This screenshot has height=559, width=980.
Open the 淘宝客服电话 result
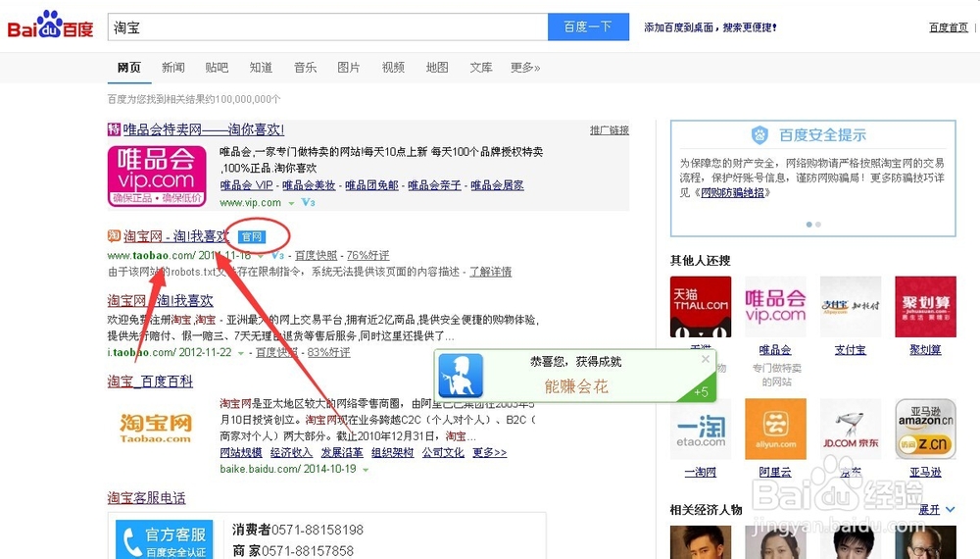146,498
